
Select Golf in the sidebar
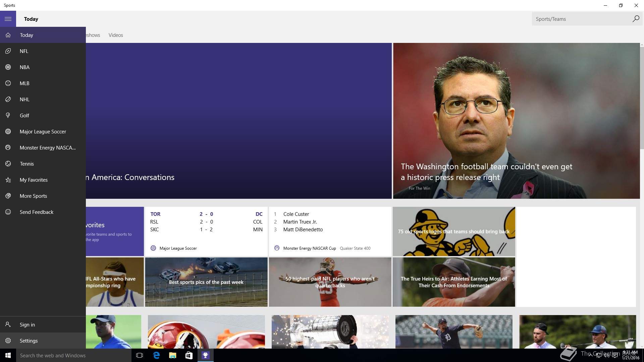coord(43,115)
